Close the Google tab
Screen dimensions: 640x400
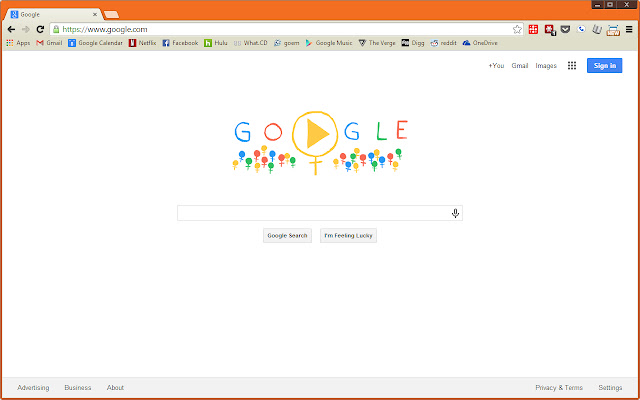95,14
